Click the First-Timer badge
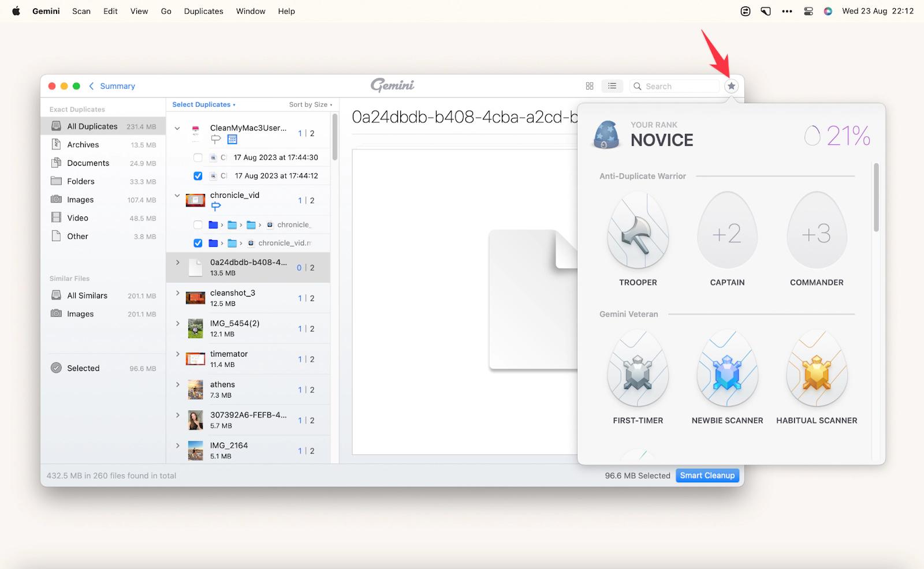Viewport: 924px width, 569px height. (638, 368)
